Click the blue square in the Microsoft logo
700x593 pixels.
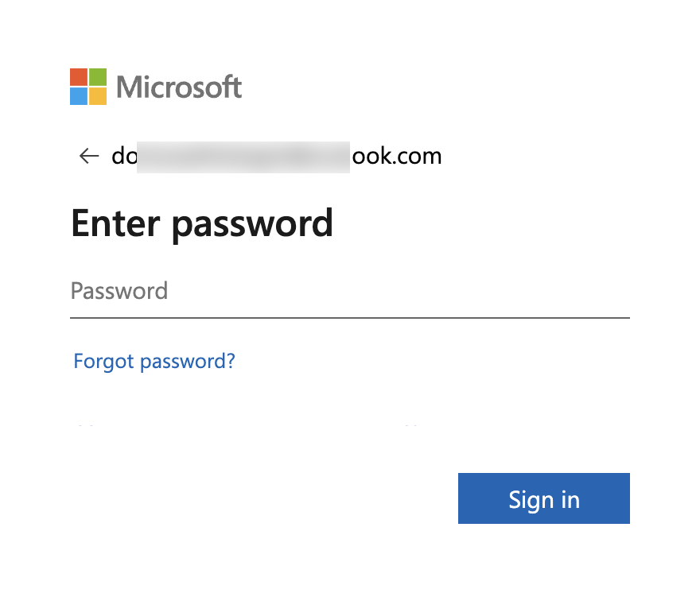click(79, 95)
